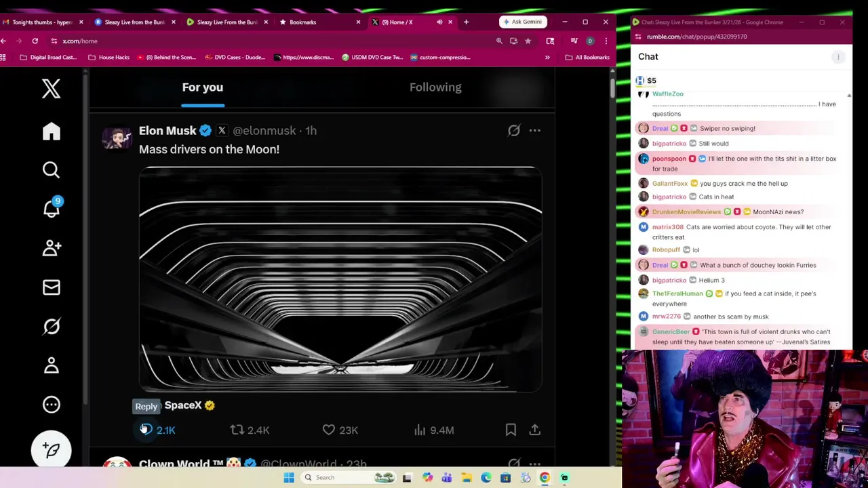The height and width of the screenshot is (488, 868).
Task: Click the X logo in the sidebar
Action: [52, 89]
